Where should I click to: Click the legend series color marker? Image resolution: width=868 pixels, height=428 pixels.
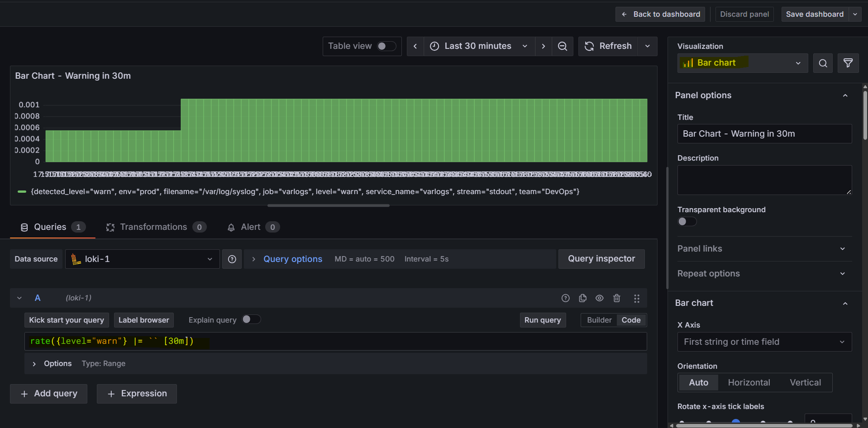[22, 192]
